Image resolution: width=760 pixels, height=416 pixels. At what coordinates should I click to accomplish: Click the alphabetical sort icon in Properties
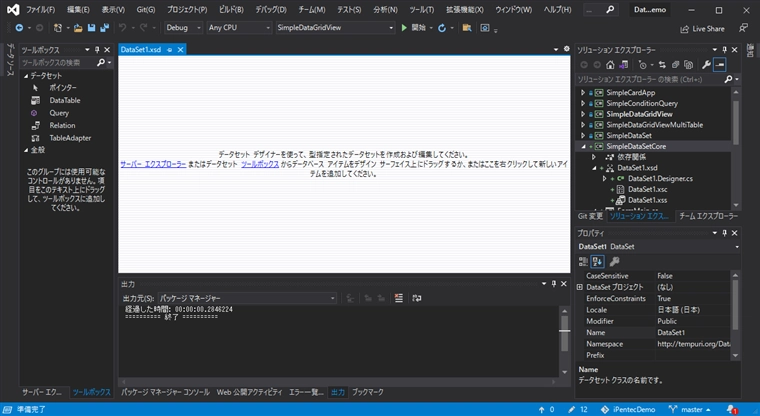[597, 262]
